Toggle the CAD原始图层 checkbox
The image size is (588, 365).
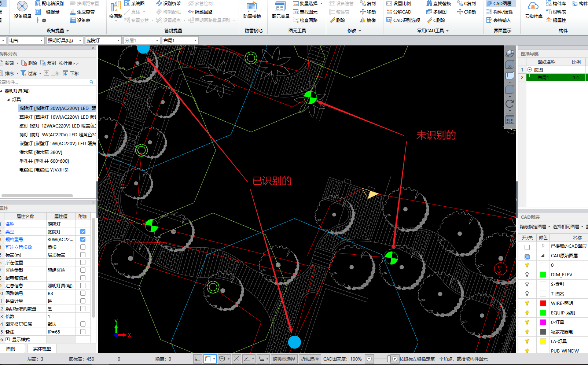(527, 257)
